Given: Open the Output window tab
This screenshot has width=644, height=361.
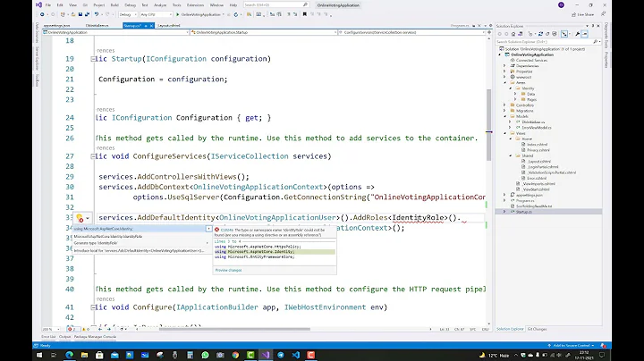Looking at the screenshot, I should point(64,337).
